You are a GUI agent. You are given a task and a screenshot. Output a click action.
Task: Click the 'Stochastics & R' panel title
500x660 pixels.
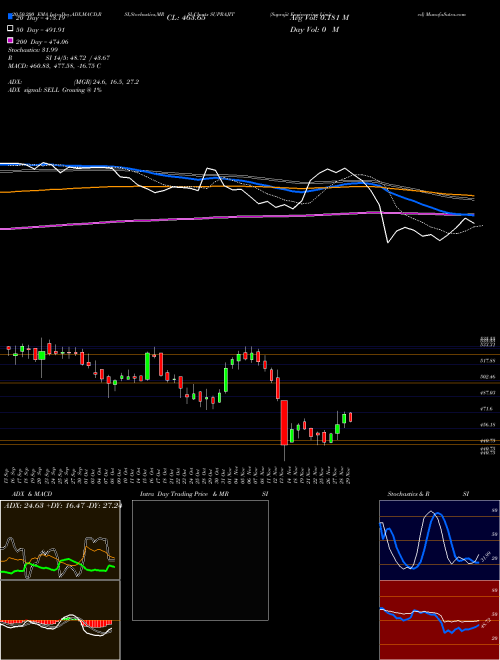click(x=408, y=494)
